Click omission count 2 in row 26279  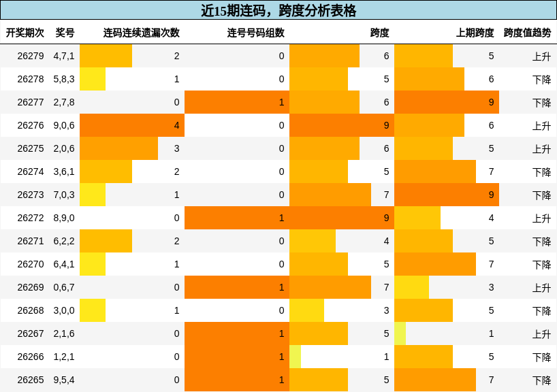click(176, 56)
